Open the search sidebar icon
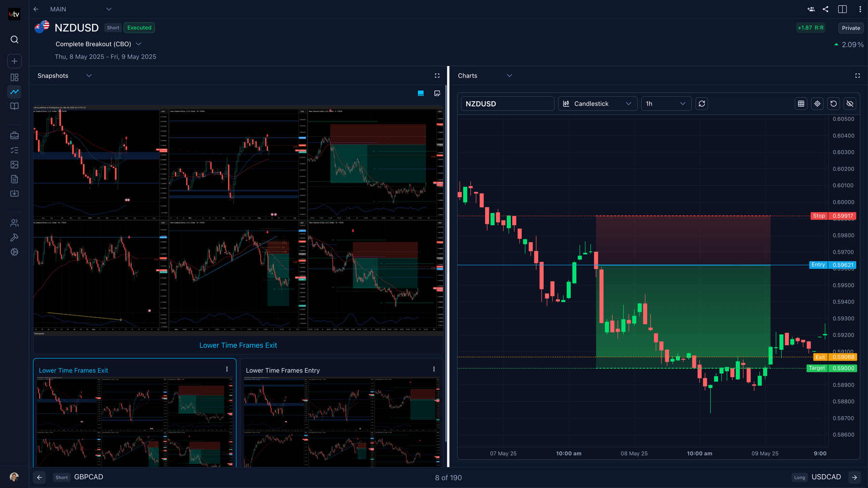 coord(14,40)
